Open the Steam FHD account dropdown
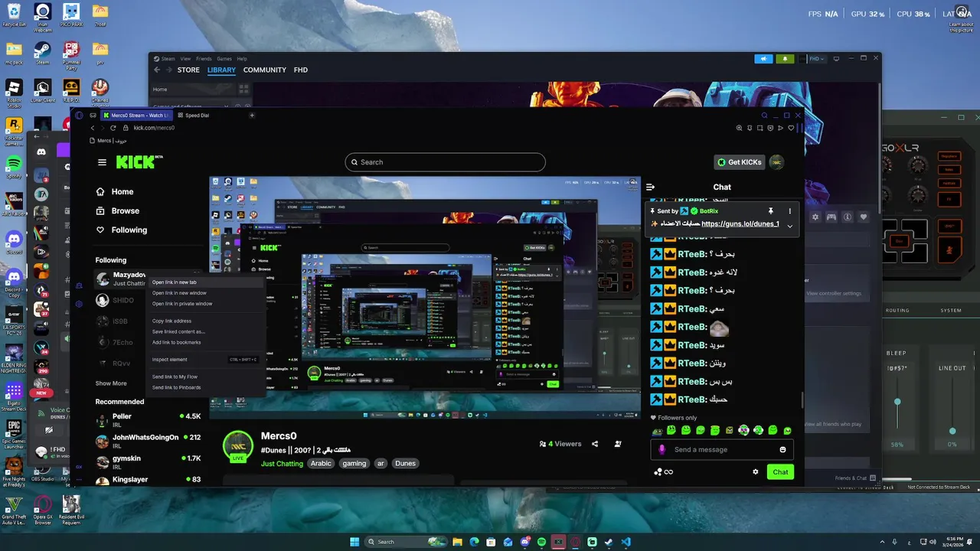980x551 pixels. coord(815,59)
